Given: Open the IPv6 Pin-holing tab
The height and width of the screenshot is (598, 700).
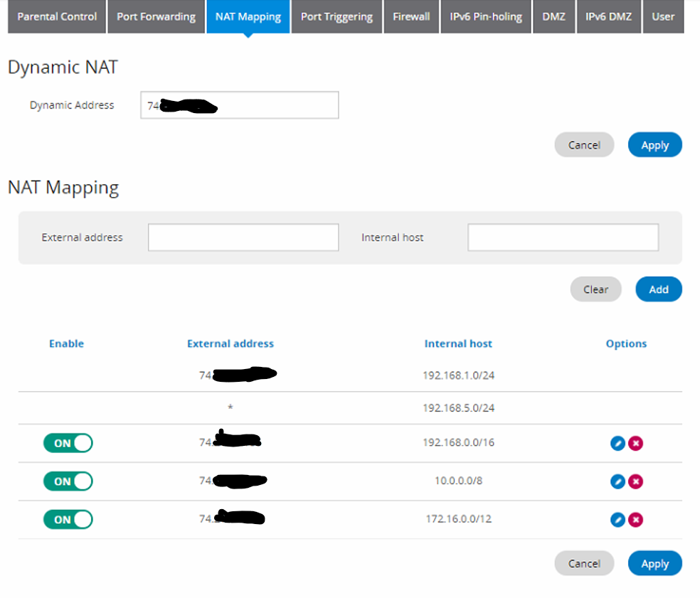Looking at the screenshot, I should coord(486,16).
